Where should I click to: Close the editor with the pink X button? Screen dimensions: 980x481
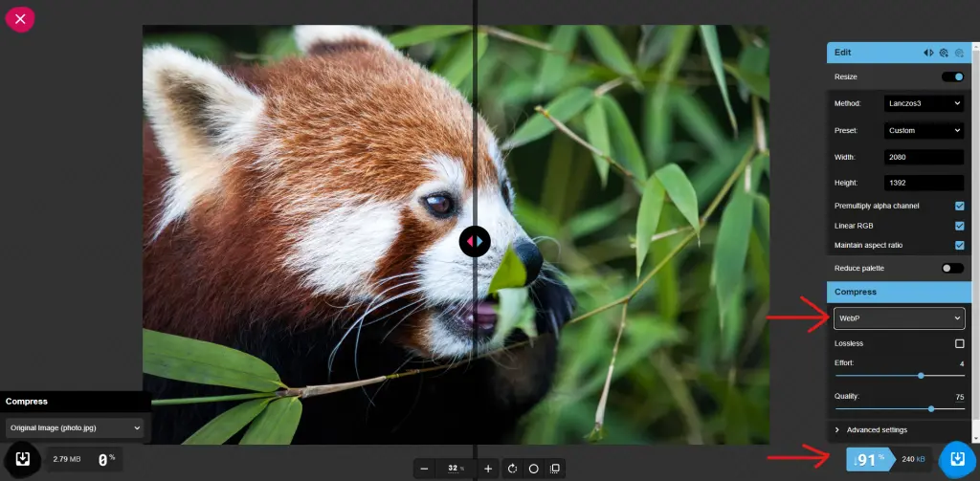(20, 18)
